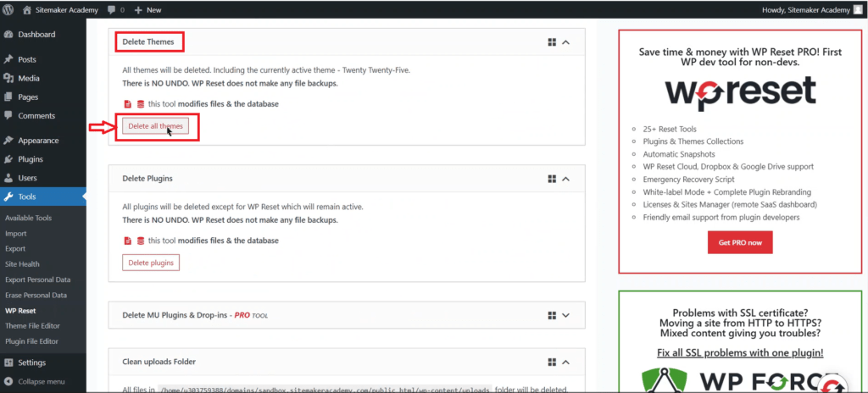Viewport: 868px width, 393px height.
Task: Open the Settings menu
Action: point(31,363)
